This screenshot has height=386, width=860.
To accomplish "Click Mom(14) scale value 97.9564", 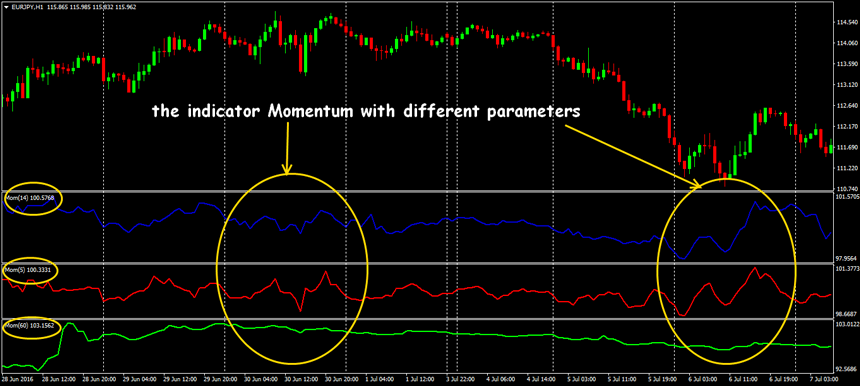I will 847,258.
